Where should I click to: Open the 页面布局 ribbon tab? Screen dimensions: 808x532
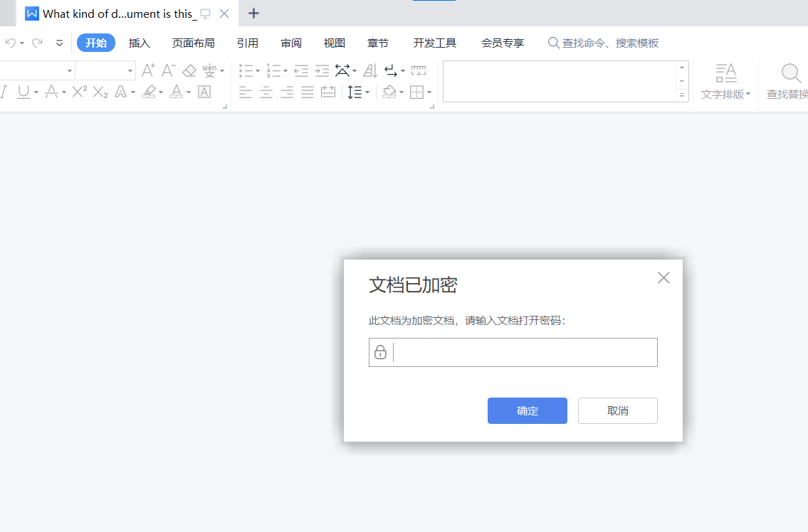193,43
